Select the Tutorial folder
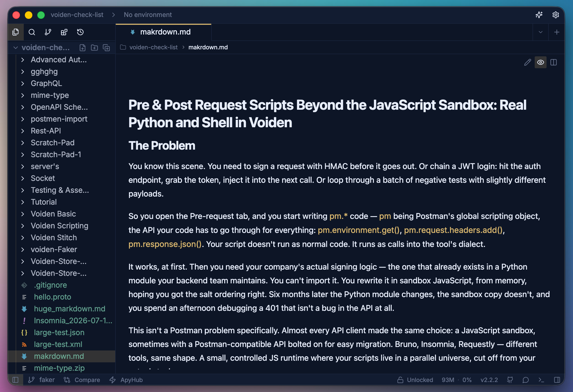 (x=62, y=202)
